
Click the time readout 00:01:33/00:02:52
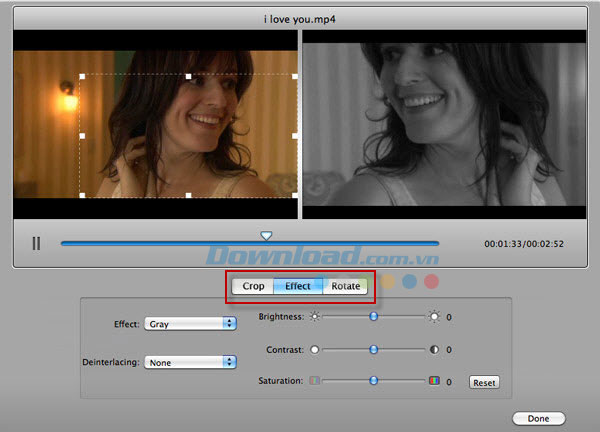[x=524, y=244]
